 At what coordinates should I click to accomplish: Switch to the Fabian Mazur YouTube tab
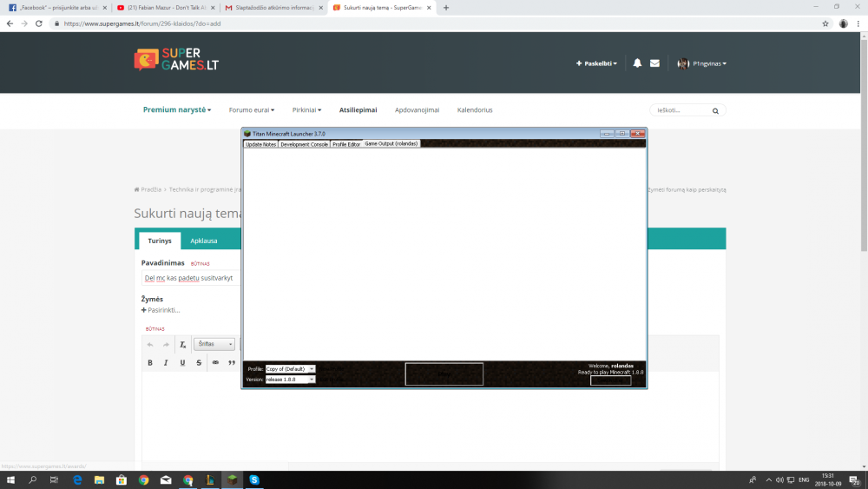tap(166, 8)
